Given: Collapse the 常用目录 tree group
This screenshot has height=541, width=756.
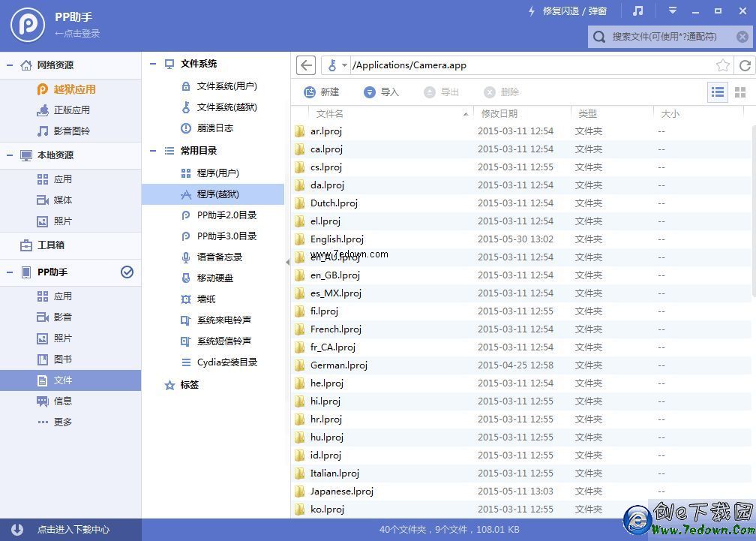Looking at the screenshot, I should tap(153, 151).
